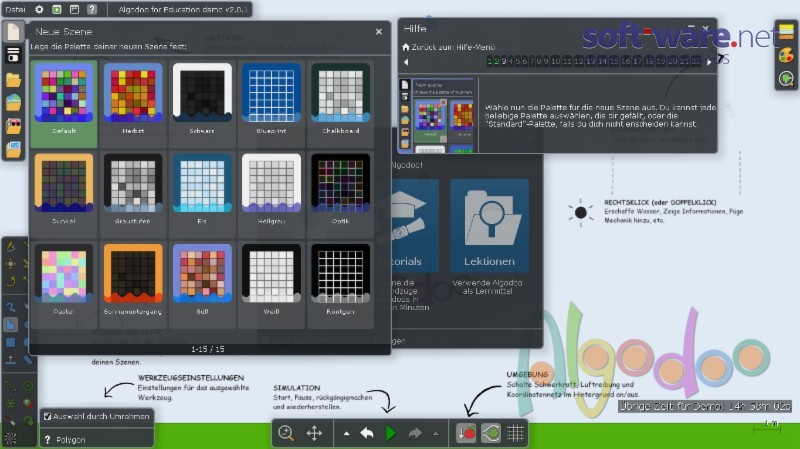Toggle air friction icon
Viewport: 800px width, 449px height.
[x=491, y=433]
